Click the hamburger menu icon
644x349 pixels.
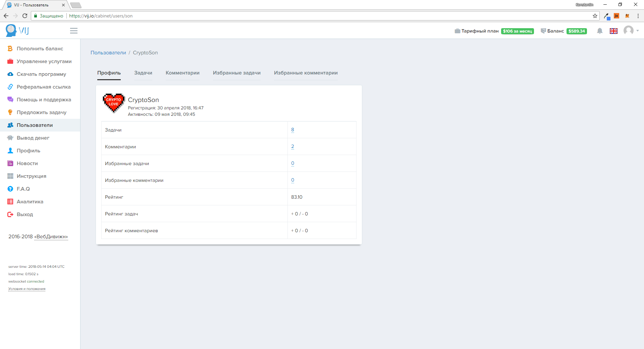click(74, 31)
